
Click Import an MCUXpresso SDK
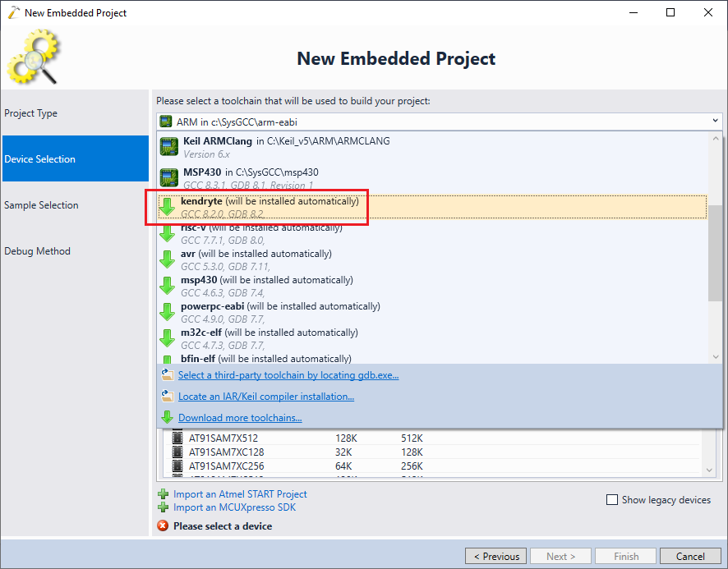click(x=234, y=507)
